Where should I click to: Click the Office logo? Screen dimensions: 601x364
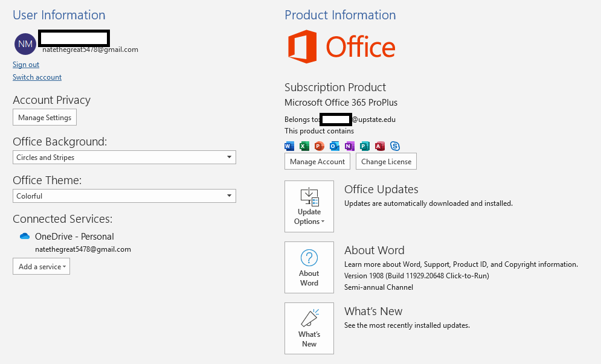[x=341, y=46]
